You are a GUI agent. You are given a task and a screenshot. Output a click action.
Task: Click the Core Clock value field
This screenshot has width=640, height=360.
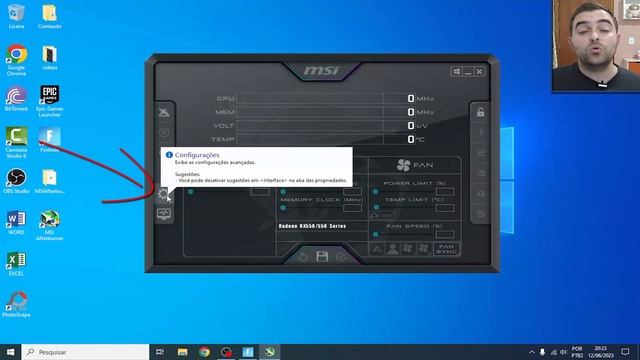352,191
